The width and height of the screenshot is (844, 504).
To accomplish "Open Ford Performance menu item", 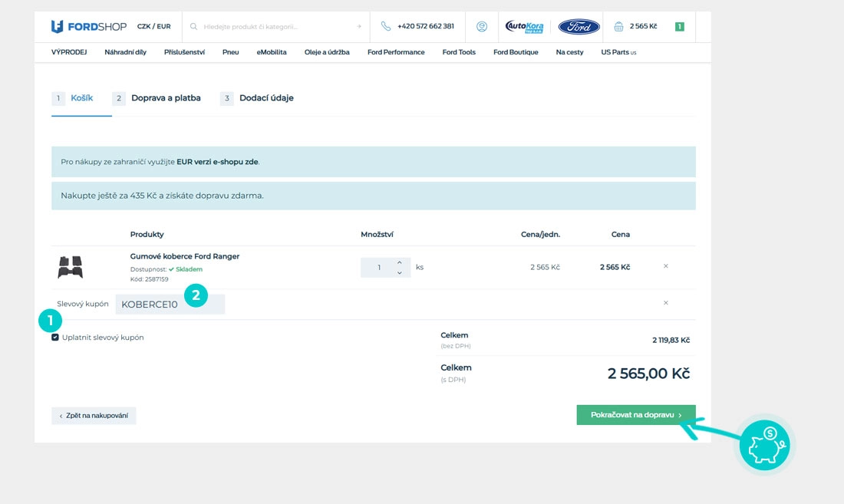I will tap(396, 52).
